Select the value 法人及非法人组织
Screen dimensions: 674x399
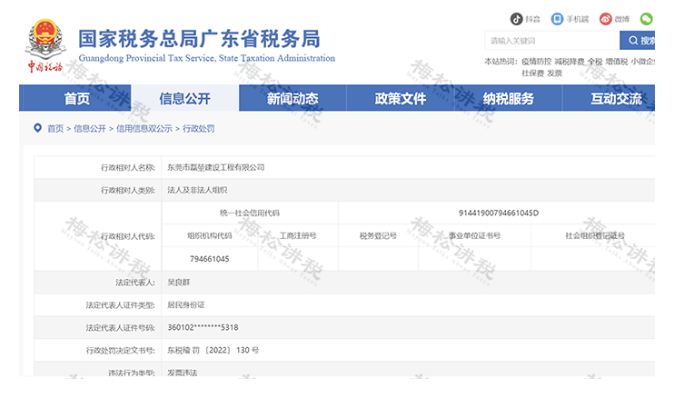tap(197, 190)
